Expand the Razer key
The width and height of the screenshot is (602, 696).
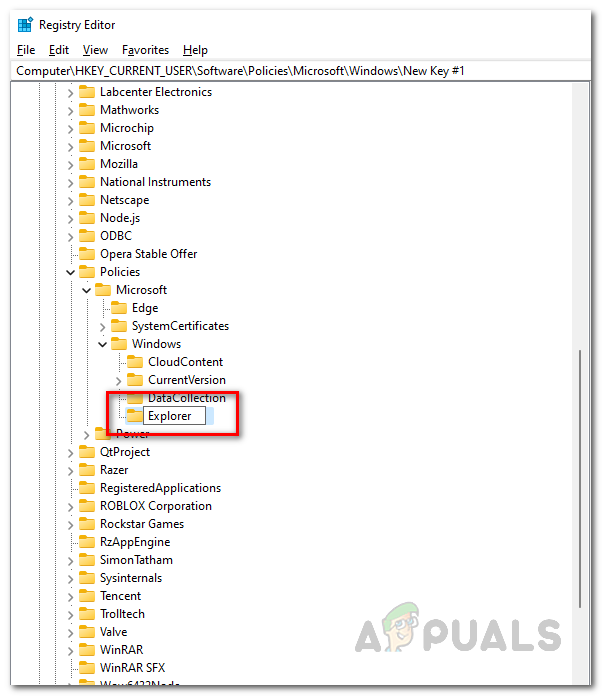70,471
